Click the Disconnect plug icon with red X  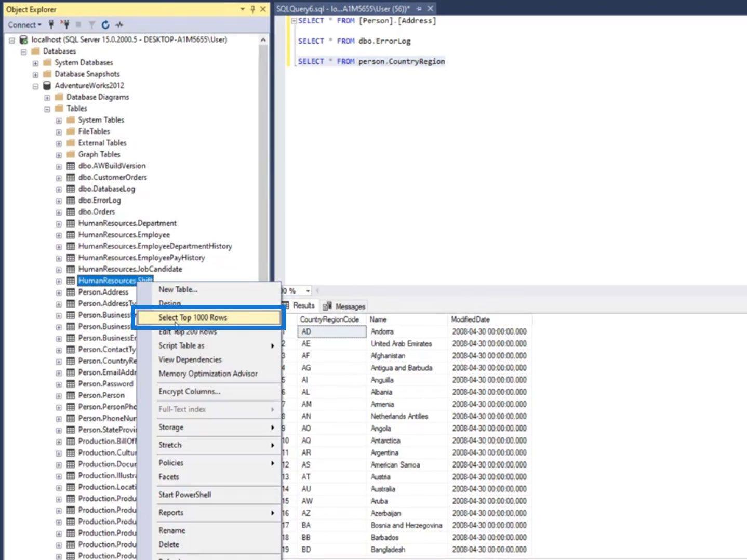coord(64,24)
